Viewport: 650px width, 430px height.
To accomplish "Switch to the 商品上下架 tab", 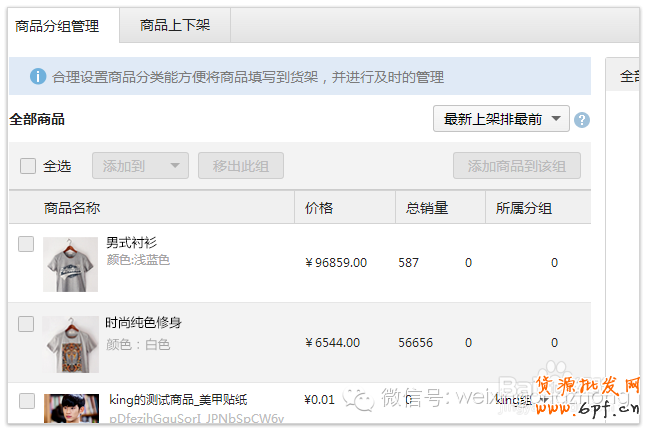I will tap(175, 25).
